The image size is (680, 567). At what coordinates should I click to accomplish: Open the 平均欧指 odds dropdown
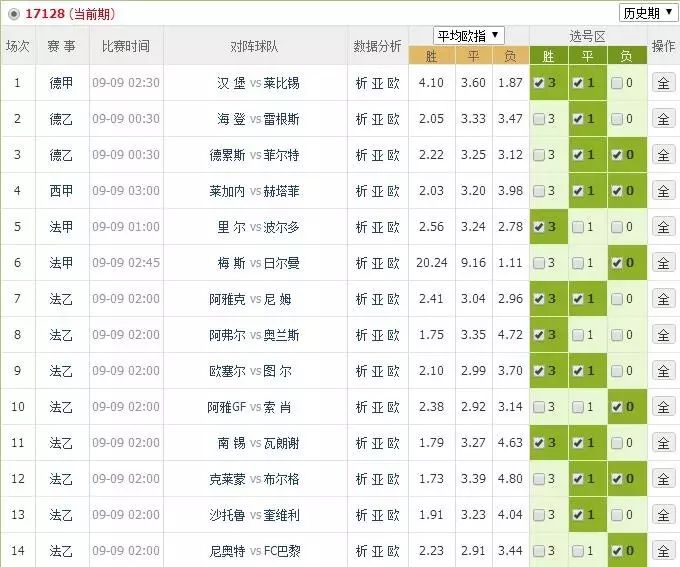pyautogui.click(x=468, y=36)
